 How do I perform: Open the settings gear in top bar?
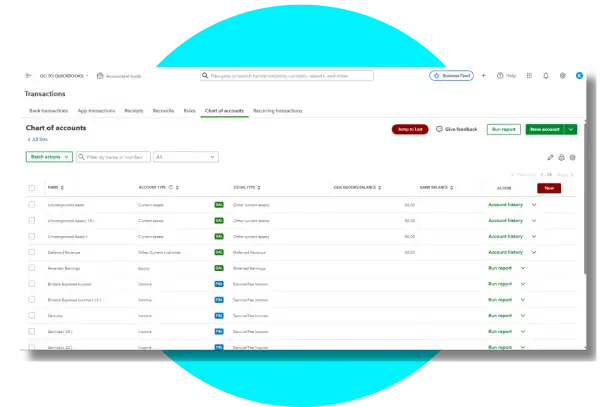coord(562,76)
